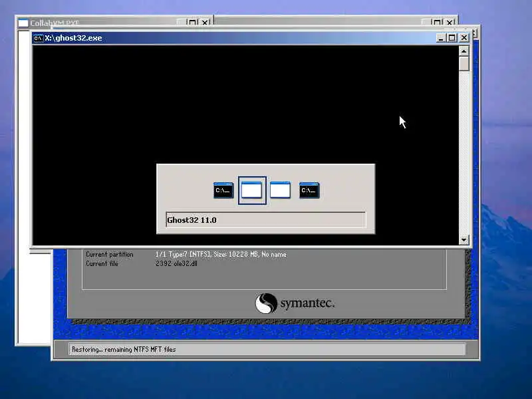The height and width of the screenshot is (399, 532).
Task: Close the CollabVM PXE window
Action: (205, 23)
